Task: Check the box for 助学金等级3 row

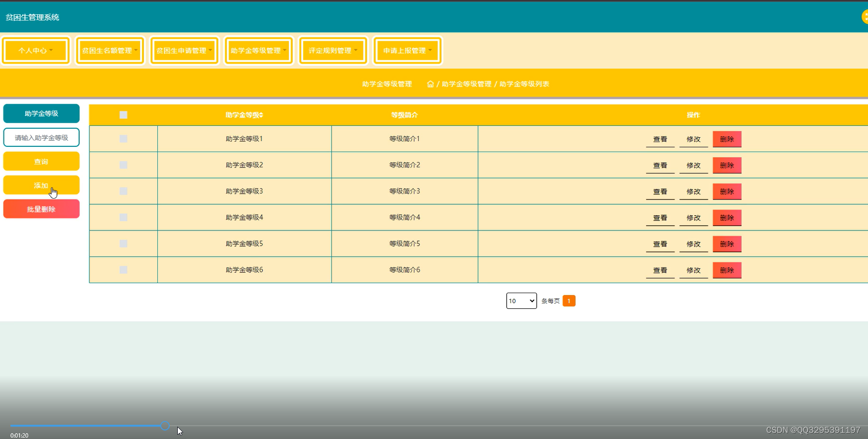Action: coord(124,191)
